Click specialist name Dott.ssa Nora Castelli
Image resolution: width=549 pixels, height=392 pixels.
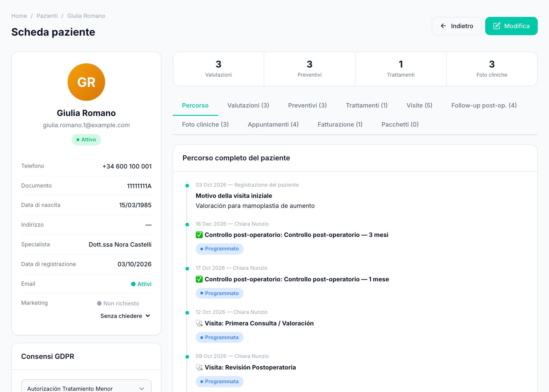[x=120, y=244]
